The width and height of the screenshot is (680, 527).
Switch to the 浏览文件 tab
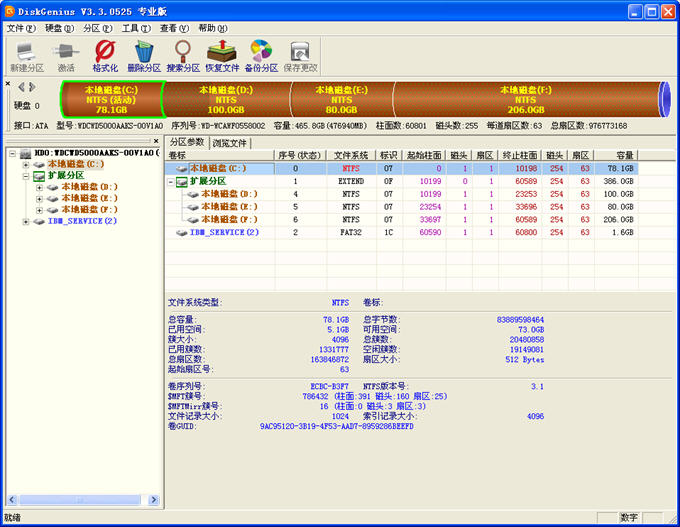[x=229, y=143]
